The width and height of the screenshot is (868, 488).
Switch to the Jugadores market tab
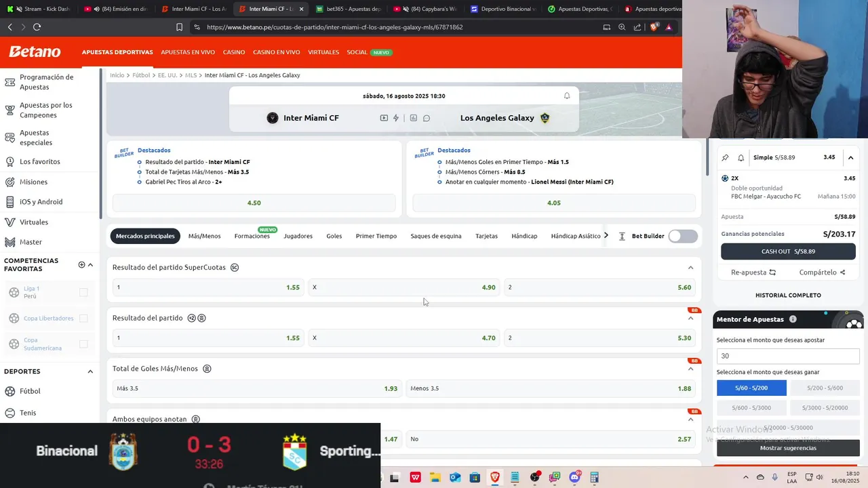point(298,236)
